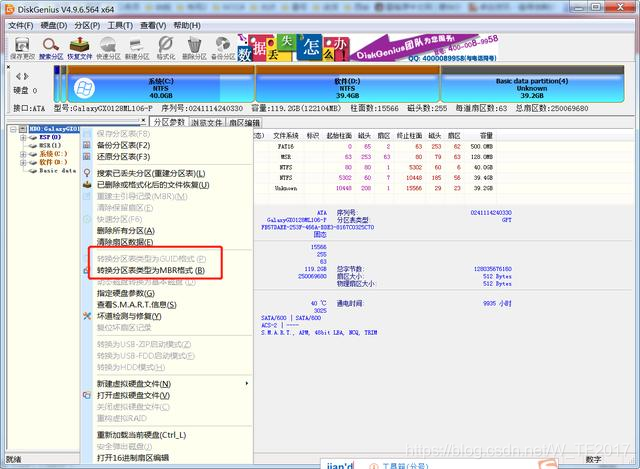Select the HD0:GalaxyGX disk in the tree
The width and height of the screenshot is (640, 469).
click(54, 129)
